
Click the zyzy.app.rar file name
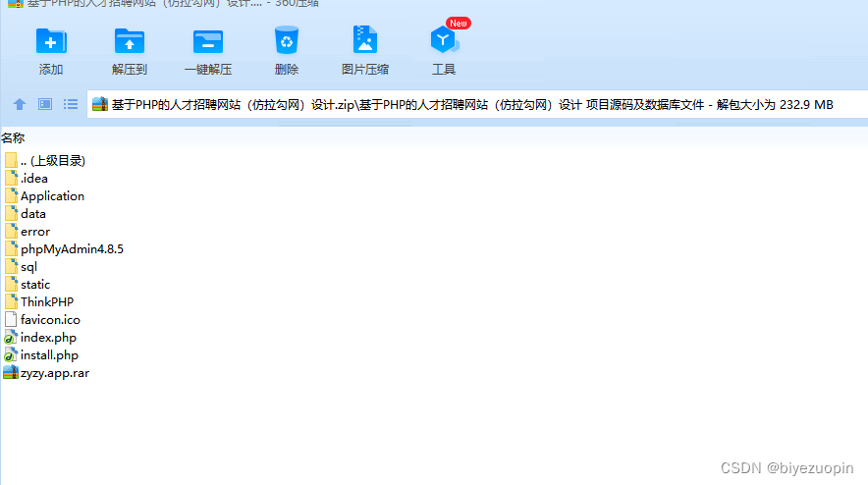(55, 374)
